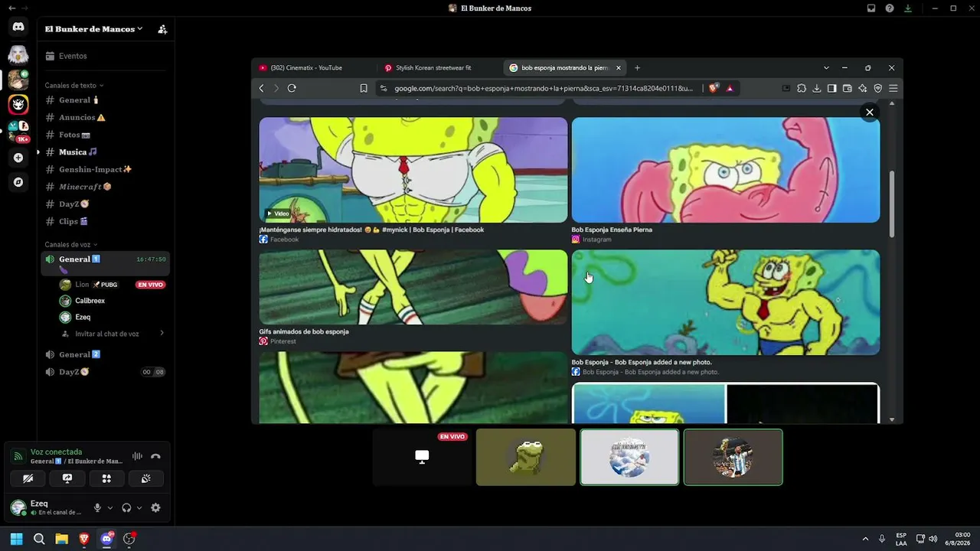Open the black and orange monster server
Viewport: 980px width, 551px height.
pyautogui.click(x=18, y=103)
